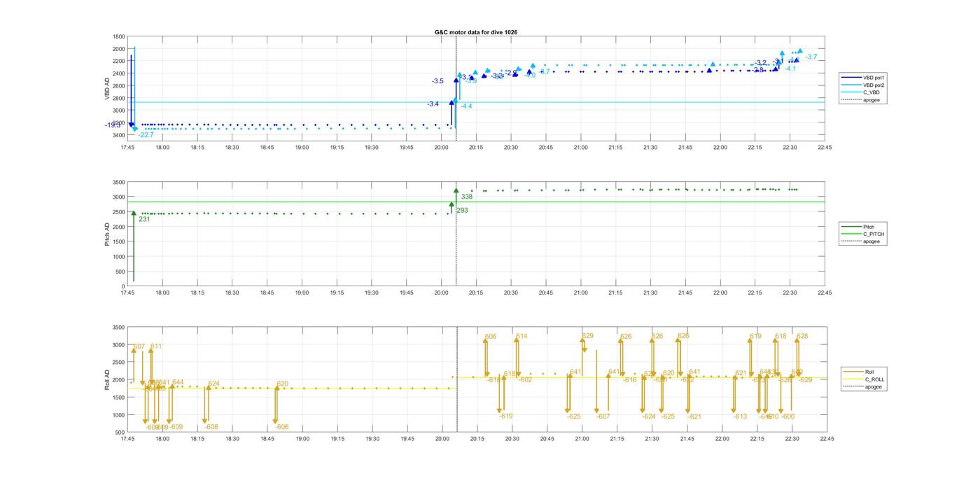Click the 'Pitch AD' y-axis label
This screenshot has width=980, height=485.
point(108,234)
